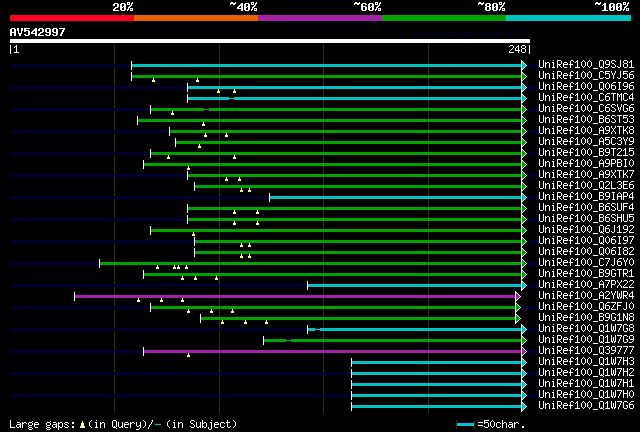Select the UniRef100_Q6ZFJ0 label

[x=586, y=307]
